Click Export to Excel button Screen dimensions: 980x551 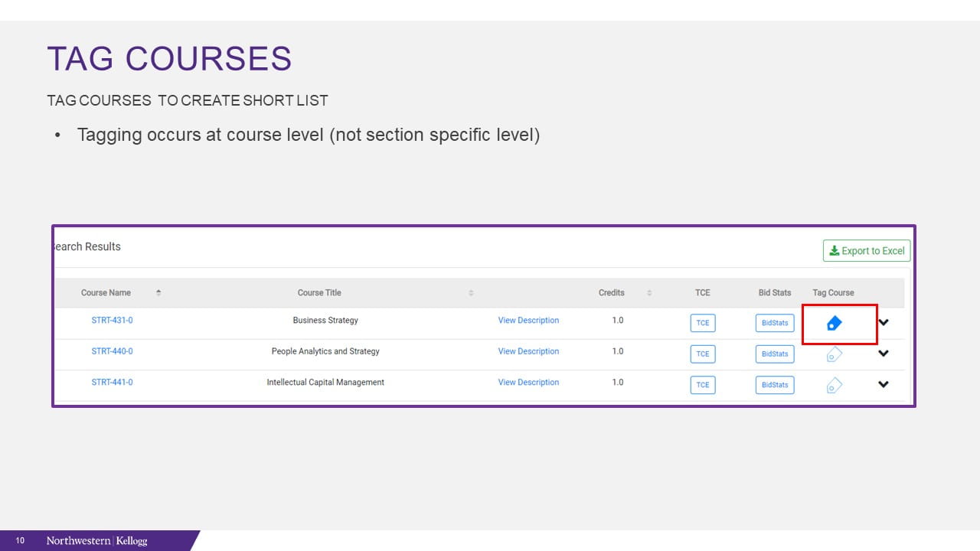[867, 251]
